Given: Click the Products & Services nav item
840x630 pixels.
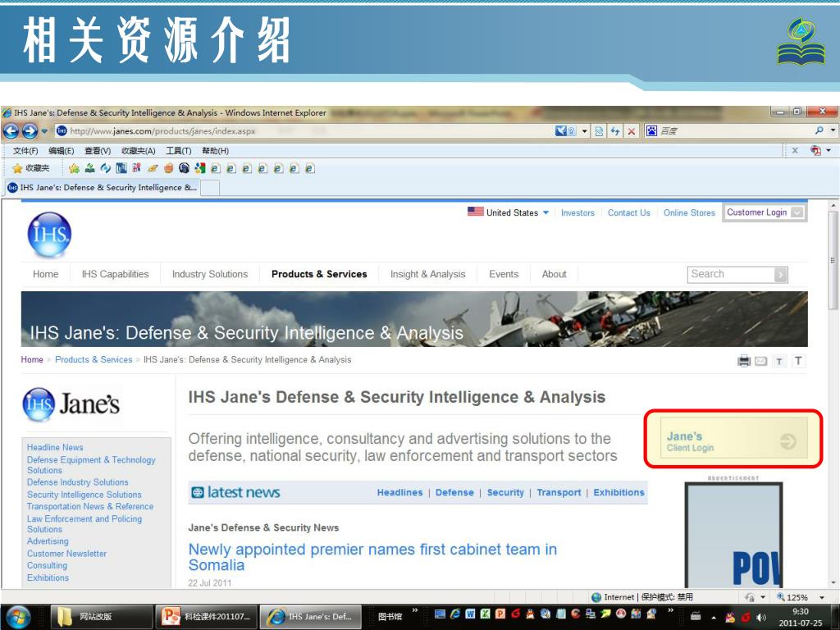Looking at the screenshot, I should (319, 274).
